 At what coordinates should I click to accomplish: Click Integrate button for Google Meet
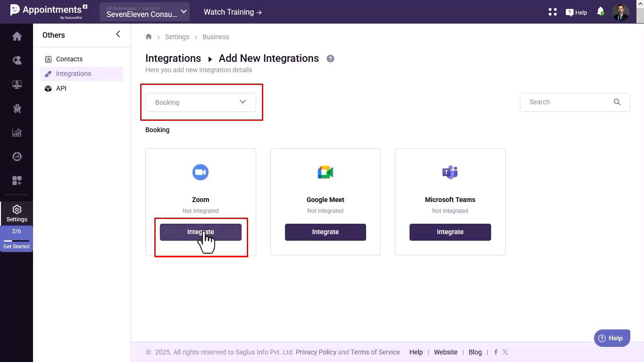325,232
